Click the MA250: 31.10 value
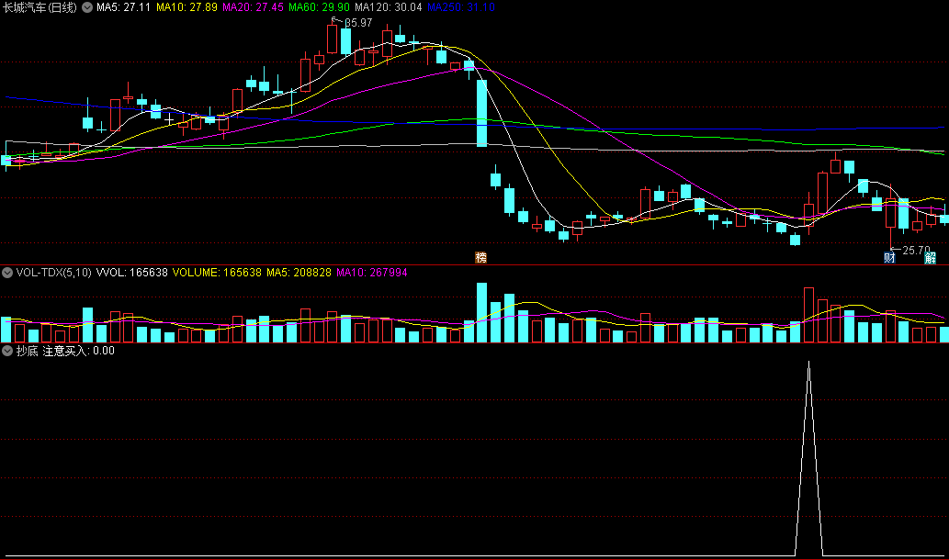 (461, 7)
